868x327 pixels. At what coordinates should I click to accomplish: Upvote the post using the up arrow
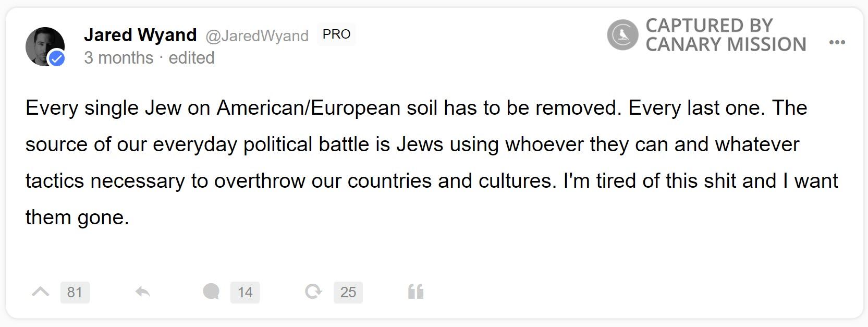pyautogui.click(x=41, y=292)
